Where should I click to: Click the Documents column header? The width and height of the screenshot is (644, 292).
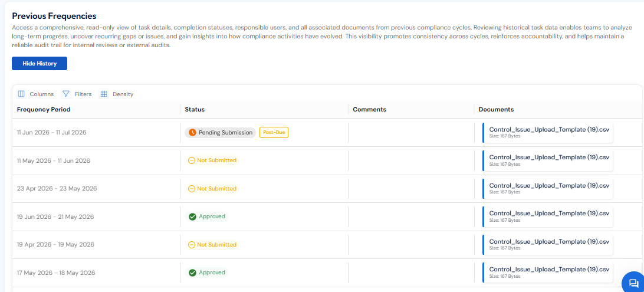click(x=496, y=110)
